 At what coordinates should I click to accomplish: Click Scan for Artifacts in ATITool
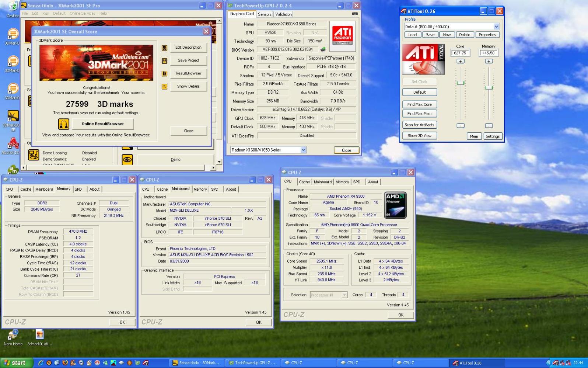[420, 125]
